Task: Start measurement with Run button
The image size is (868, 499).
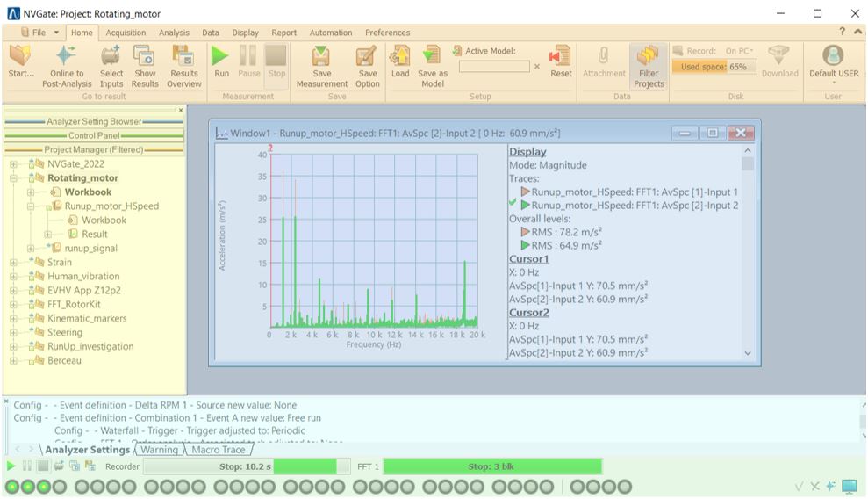Action: click(x=221, y=61)
